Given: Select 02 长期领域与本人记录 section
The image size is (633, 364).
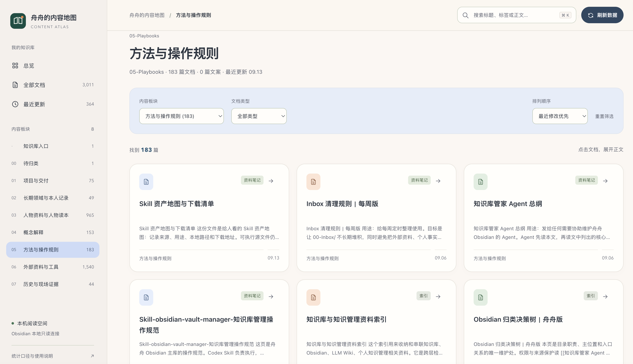Looking at the screenshot, I should [53, 198].
